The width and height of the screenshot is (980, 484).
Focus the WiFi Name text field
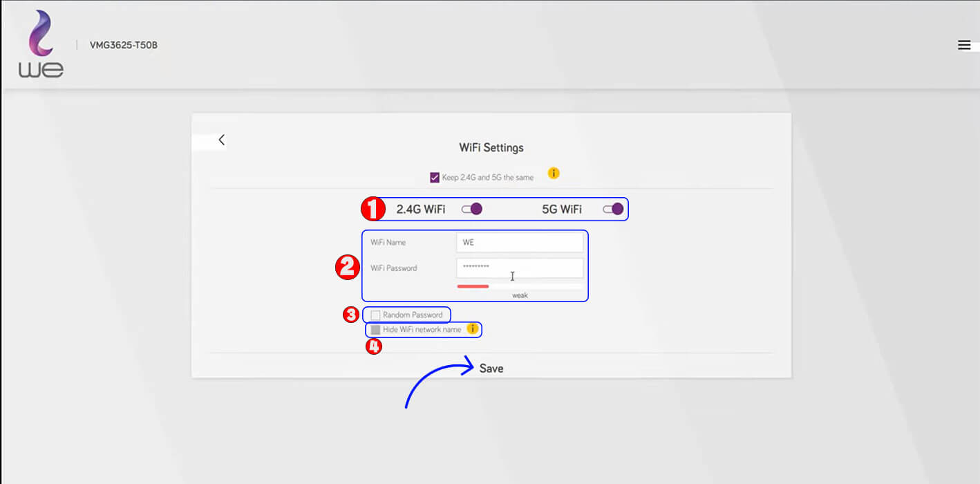[519, 243]
